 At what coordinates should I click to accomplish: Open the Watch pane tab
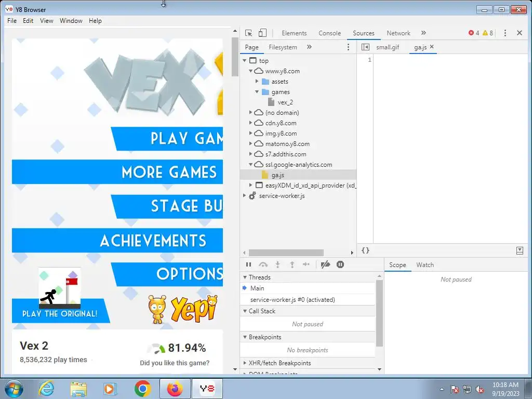point(425,265)
